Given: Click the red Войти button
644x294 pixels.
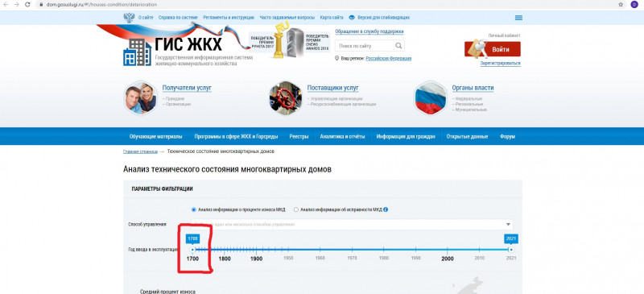Looking at the screenshot, I should [x=493, y=49].
